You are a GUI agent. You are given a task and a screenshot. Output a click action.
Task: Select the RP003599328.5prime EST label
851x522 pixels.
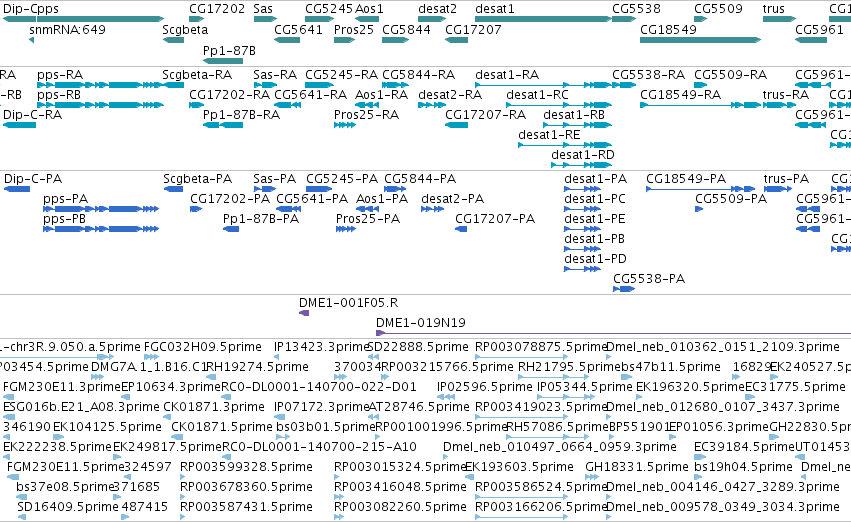click(246, 467)
